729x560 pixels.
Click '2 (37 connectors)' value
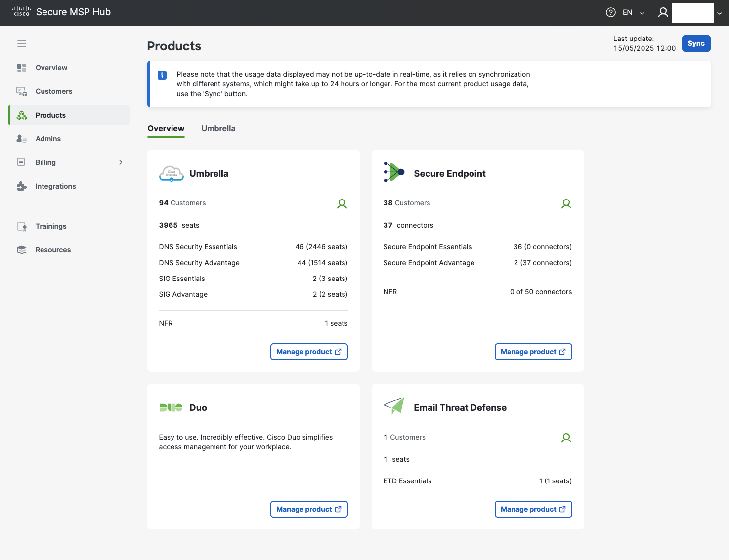pyautogui.click(x=543, y=263)
